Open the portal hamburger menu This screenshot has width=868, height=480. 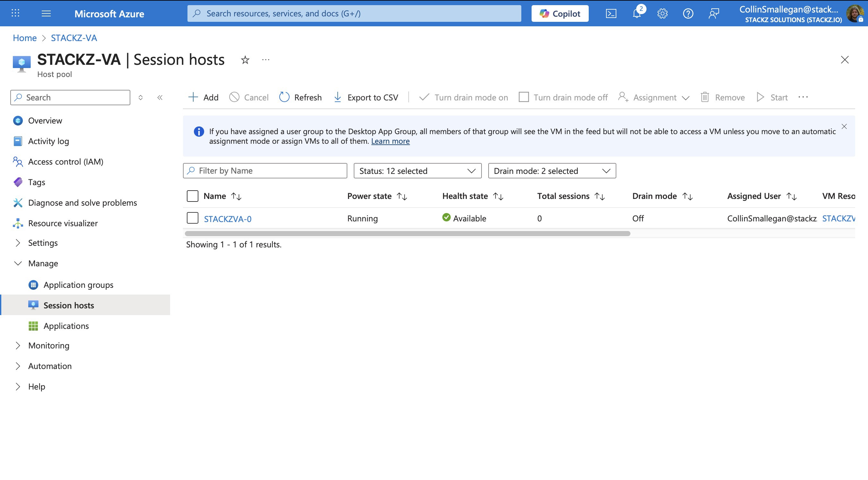point(46,13)
